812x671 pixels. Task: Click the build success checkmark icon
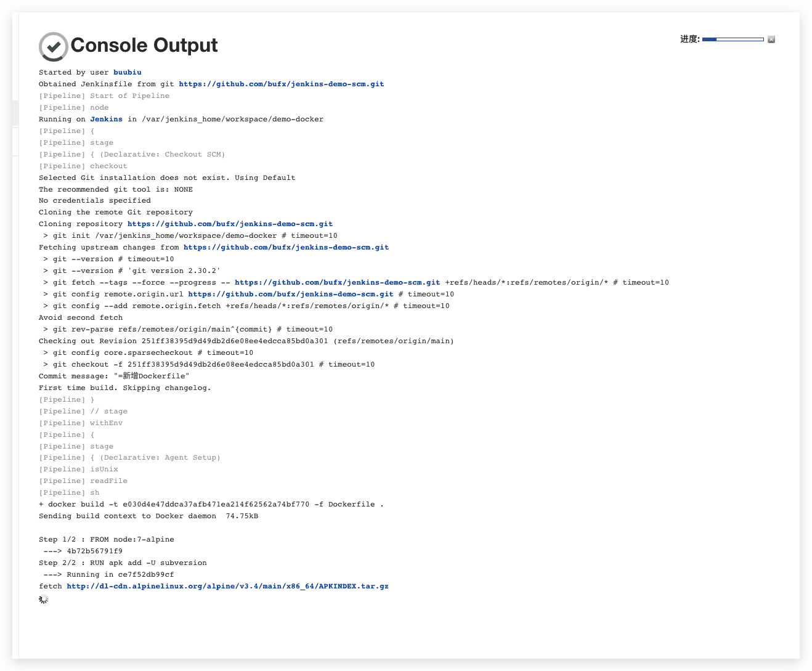54,46
